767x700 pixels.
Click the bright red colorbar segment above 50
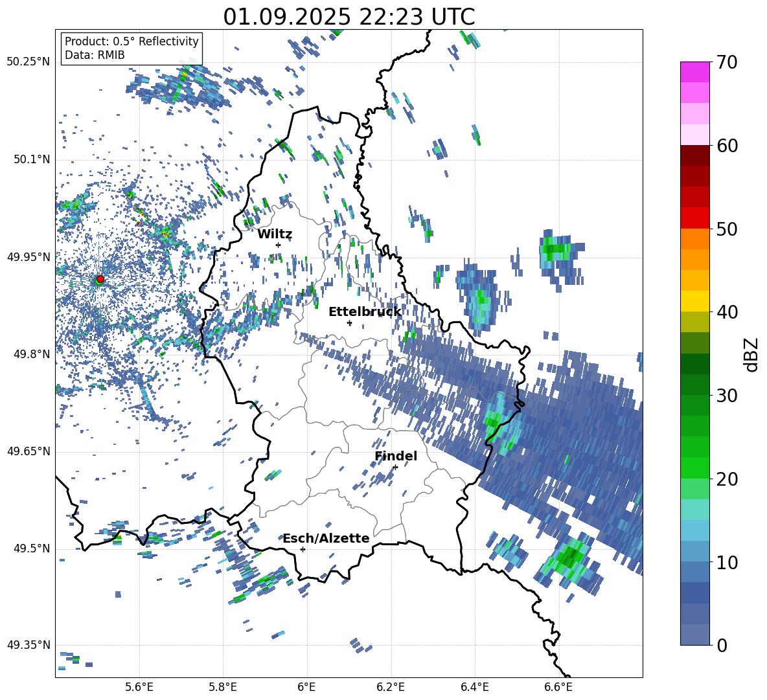coord(694,218)
